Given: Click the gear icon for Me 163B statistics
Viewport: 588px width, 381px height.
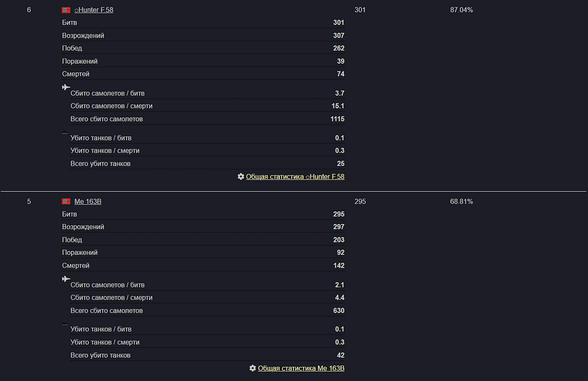Looking at the screenshot, I should coord(253,368).
